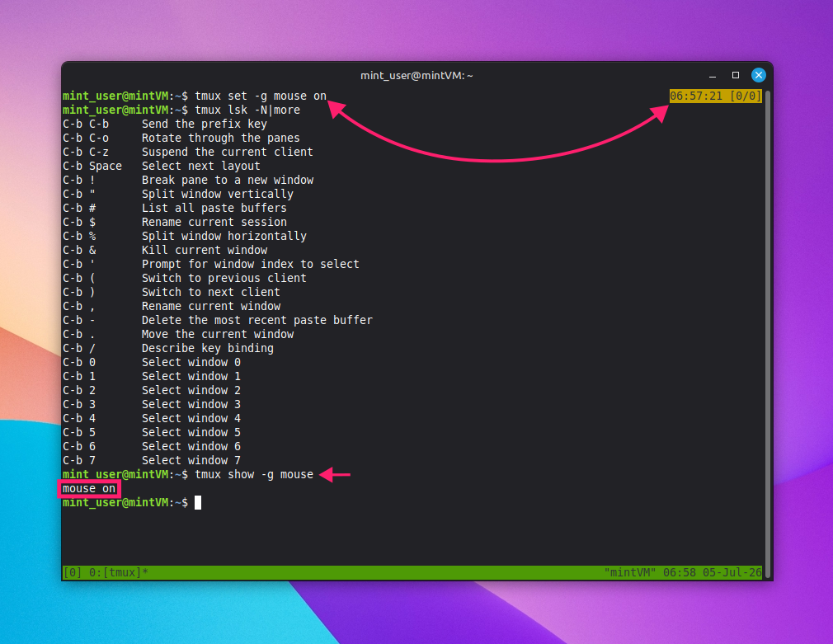Click the line 'Select window 3'
Image resolution: width=833 pixels, height=644 pixels.
[x=191, y=404]
